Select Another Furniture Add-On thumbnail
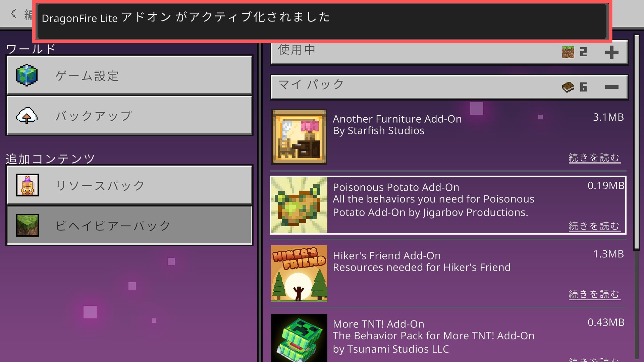 [x=299, y=137]
